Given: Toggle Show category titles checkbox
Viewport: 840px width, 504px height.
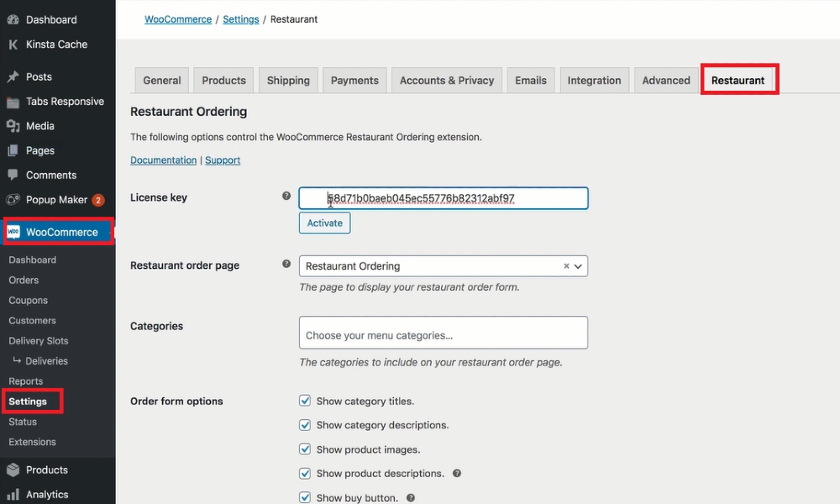Looking at the screenshot, I should (305, 401).
